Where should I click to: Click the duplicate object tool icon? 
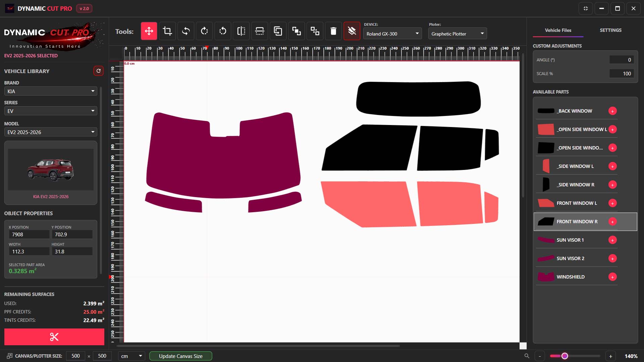point(278,31)
